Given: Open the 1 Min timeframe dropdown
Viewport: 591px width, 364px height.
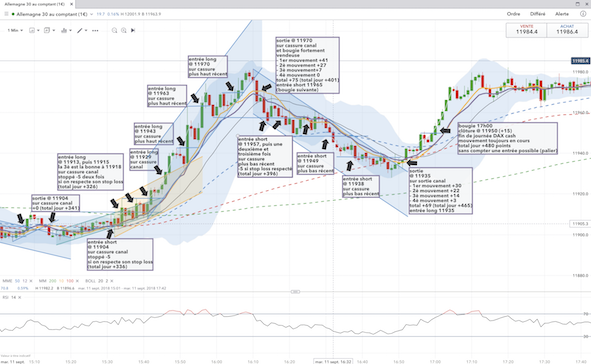Looking at the screenshot, I should 15,30.
